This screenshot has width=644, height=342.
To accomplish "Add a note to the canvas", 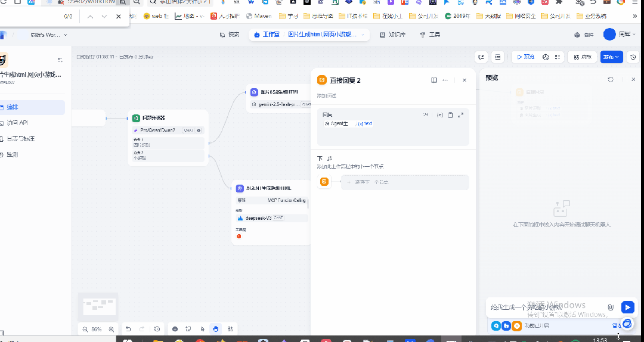I will (x=188, y=329).
